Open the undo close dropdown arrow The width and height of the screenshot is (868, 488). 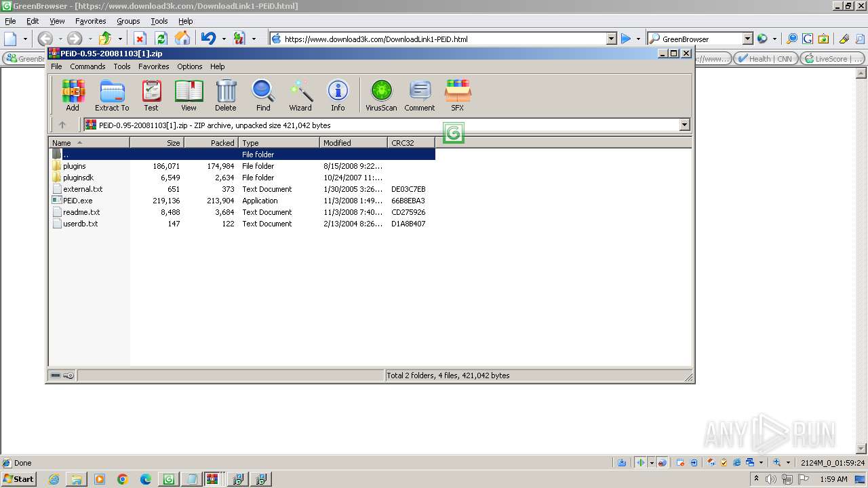tap(224, 39)
